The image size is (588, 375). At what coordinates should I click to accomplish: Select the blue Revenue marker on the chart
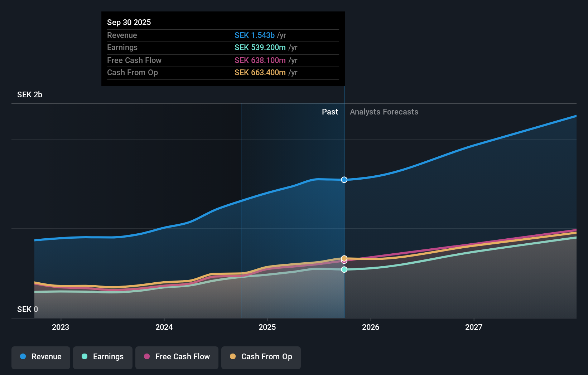pyautogui.click(x=344, y=180)
